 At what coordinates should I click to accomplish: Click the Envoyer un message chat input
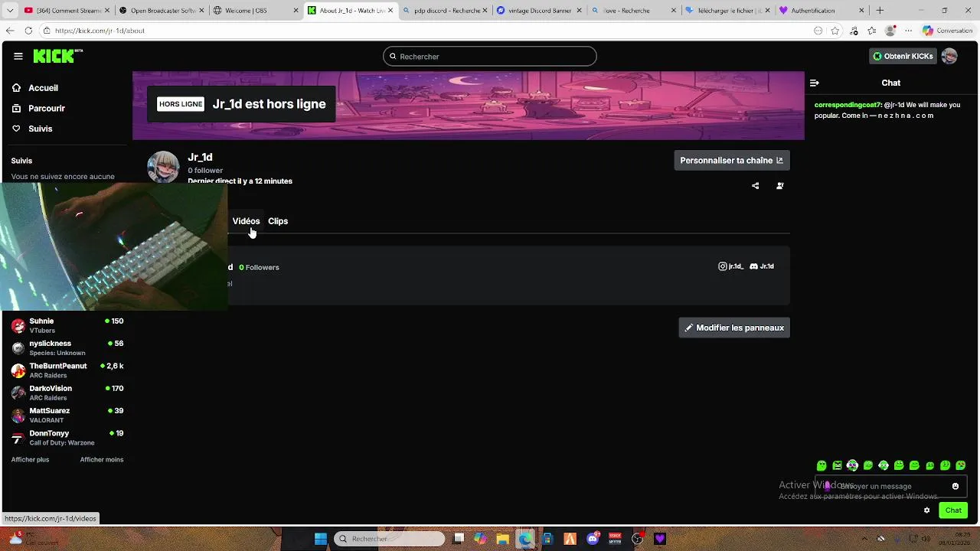892,486
